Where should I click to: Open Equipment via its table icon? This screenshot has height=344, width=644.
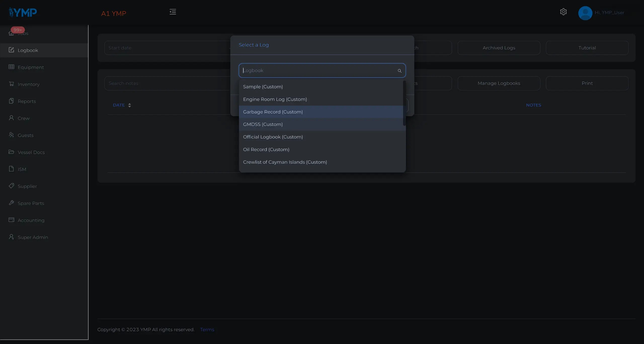(x=11, y=67)
